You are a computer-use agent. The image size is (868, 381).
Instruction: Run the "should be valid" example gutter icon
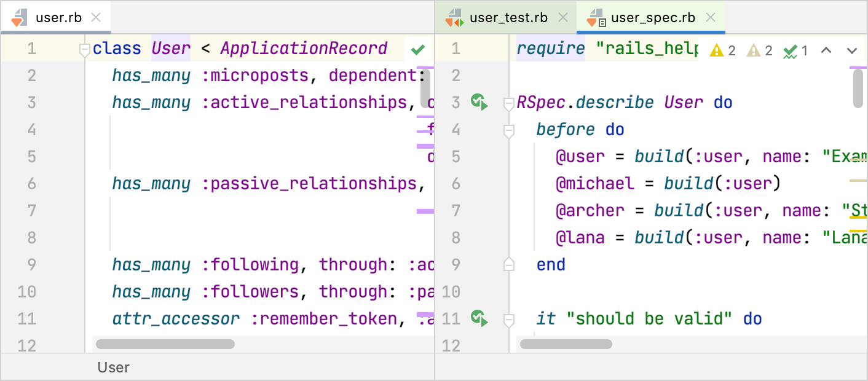479,318
